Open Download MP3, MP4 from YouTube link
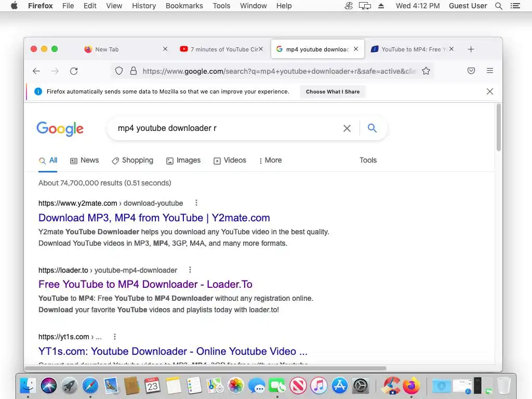This screenshot has height=399, width=532. coord(154,218)
